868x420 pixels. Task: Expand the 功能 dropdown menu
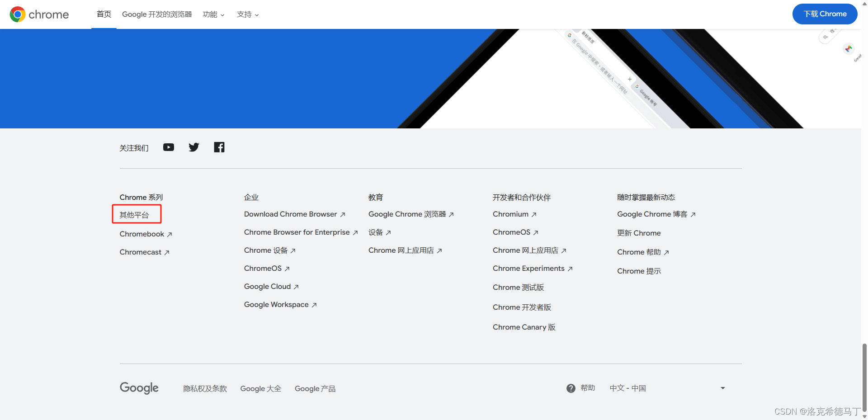(213, 14)
